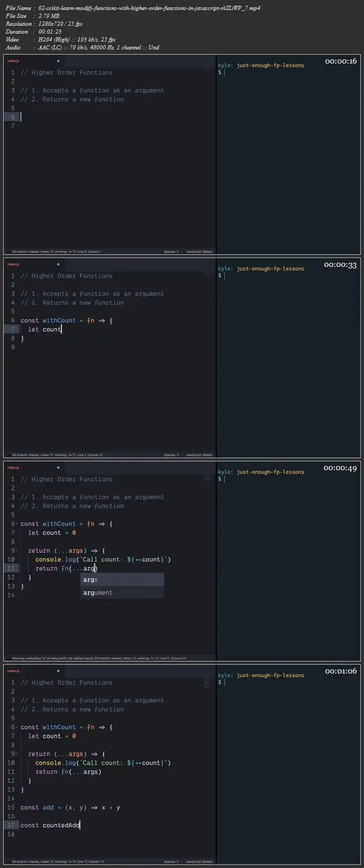364x868 pixels.
Task: Click 'return fn(...arg)' on line 11 in the 00:00:49 frame
Action: click(67, 569)
